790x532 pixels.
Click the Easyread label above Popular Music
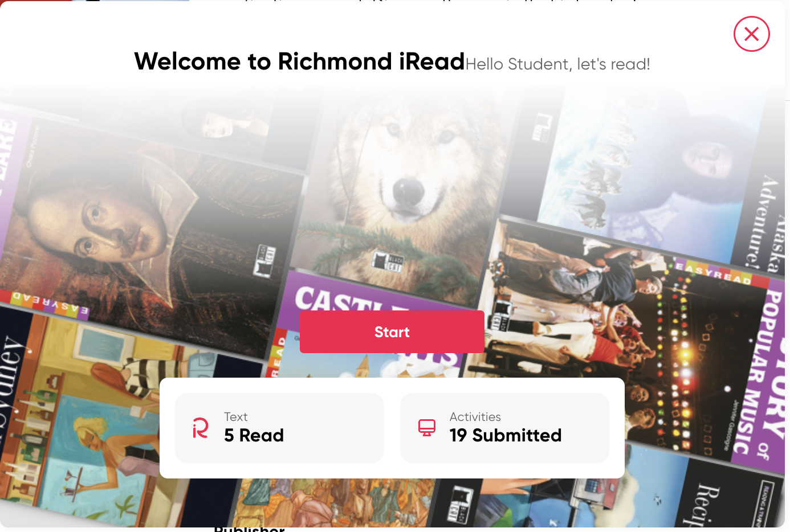pyautogui.click(x=712, y=272)
